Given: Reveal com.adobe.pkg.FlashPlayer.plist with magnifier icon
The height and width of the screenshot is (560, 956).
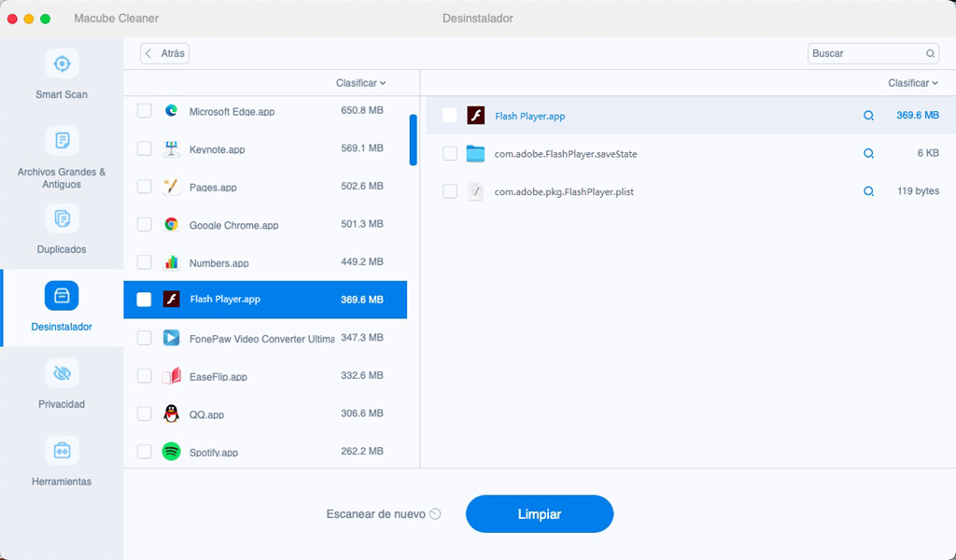Looking at the screenshot, I should 869,191.
